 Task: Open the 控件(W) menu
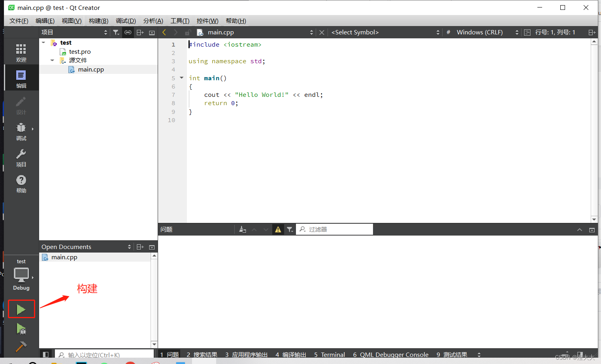(207, 21)
